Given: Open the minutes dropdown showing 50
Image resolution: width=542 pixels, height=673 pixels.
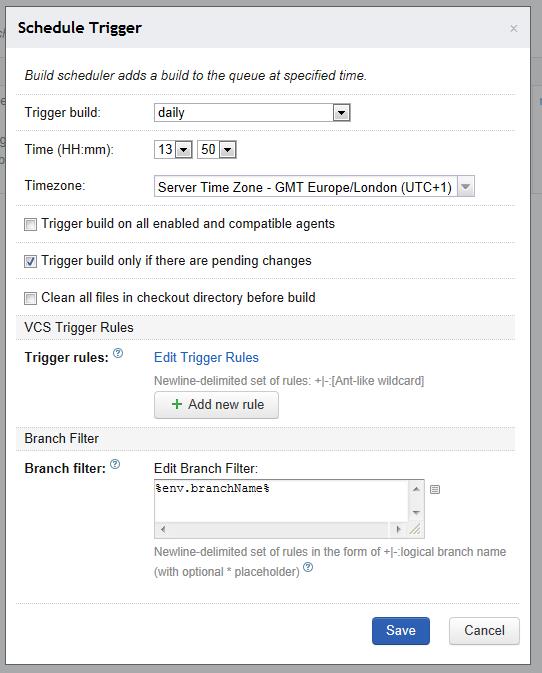Looking at the screenshot, I should [217, 150].
